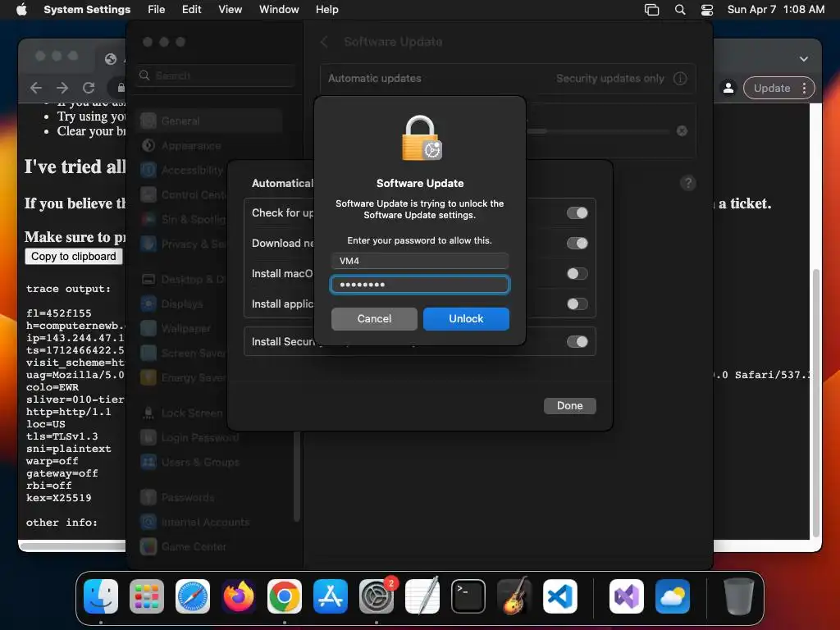Open Launchpad from the Dock
Image resolution: width=840 pixels, height=630 pixels.
(x=147, y=596)
